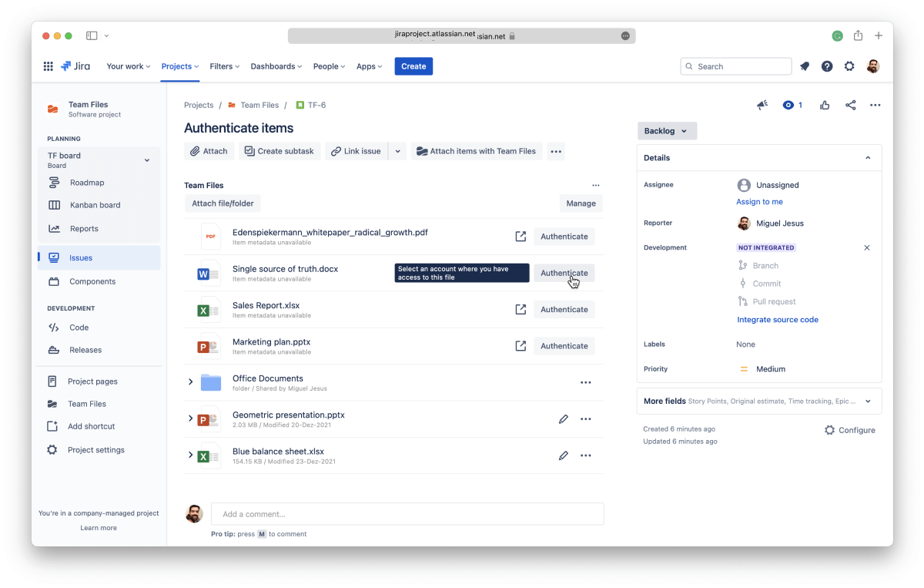
Task: Authenticate the Edenspiekermann whitepaper PDF
Action: pos(564,237)
